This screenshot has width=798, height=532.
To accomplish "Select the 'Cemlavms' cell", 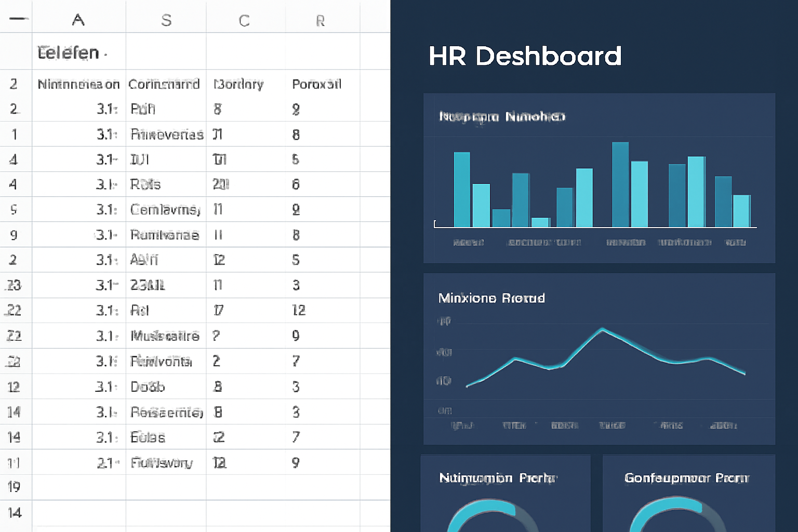I will 166,209.
